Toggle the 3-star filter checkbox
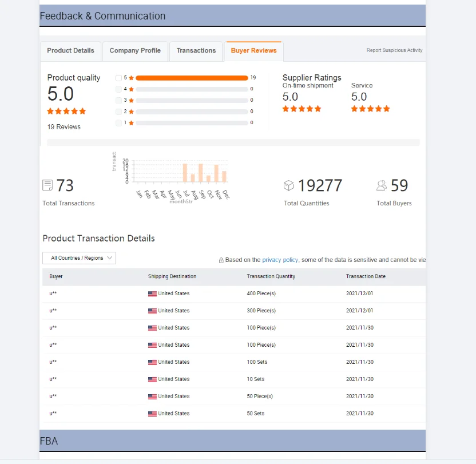Viewport: 476px width, 464px height. tap(118, 100)
